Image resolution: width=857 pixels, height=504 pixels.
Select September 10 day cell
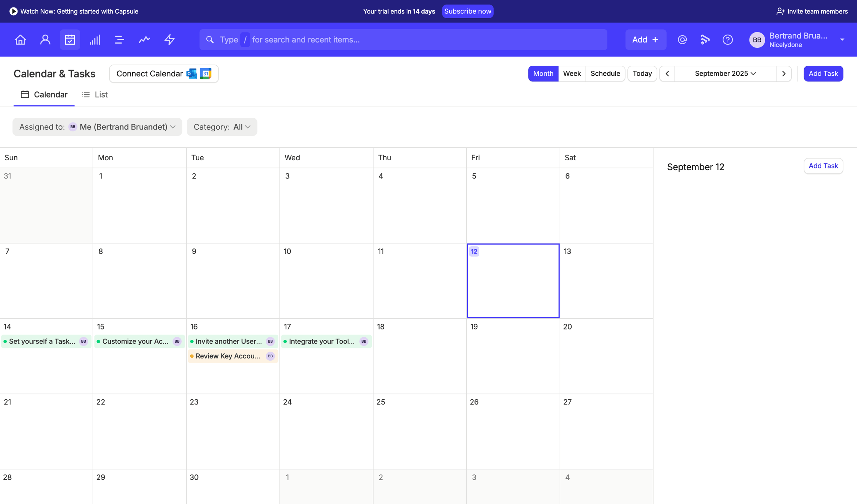click(x=326, y=281)
